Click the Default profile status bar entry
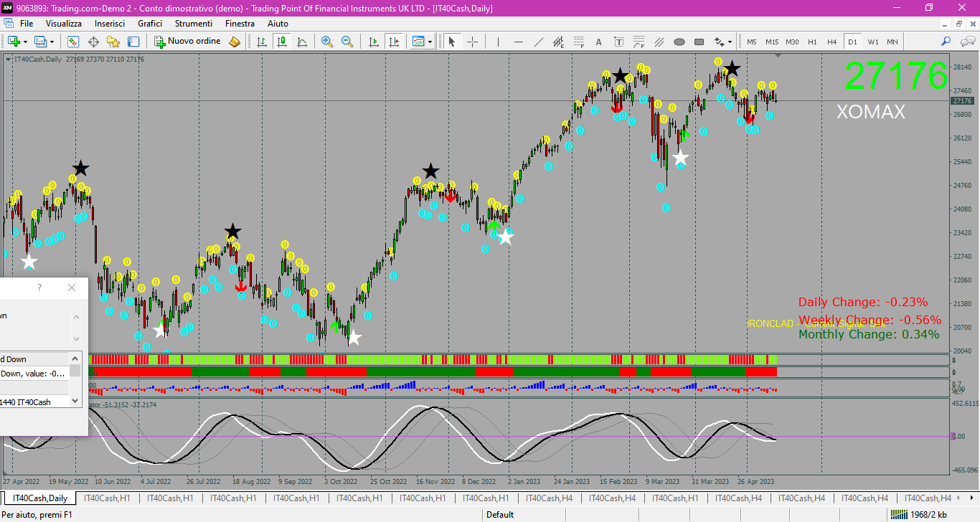The height and width of the screenshot is (522, 980). (500, 514)
